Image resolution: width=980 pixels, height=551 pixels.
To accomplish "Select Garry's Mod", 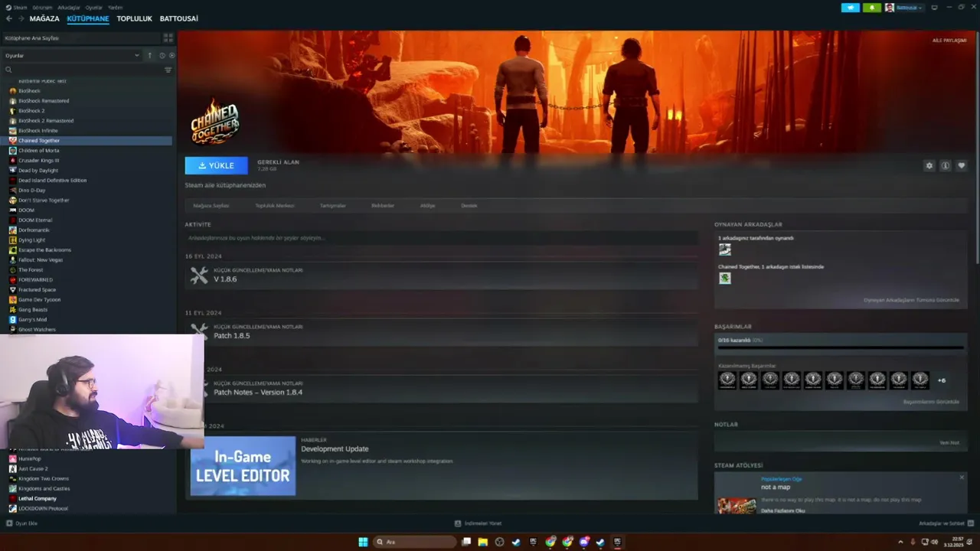I will [33, 320].
